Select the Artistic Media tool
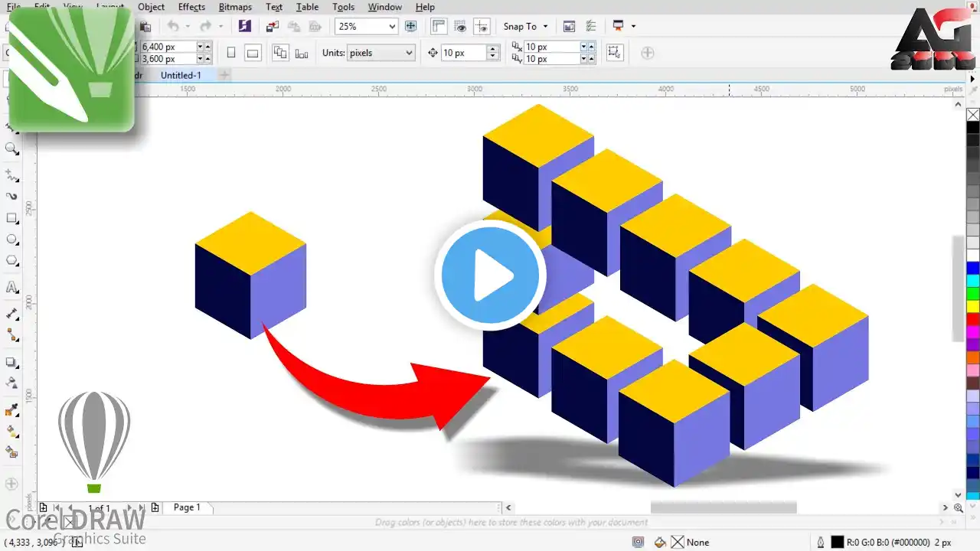Image resolution: width=980 pixels, height=551 pixels. pos(12,197)
